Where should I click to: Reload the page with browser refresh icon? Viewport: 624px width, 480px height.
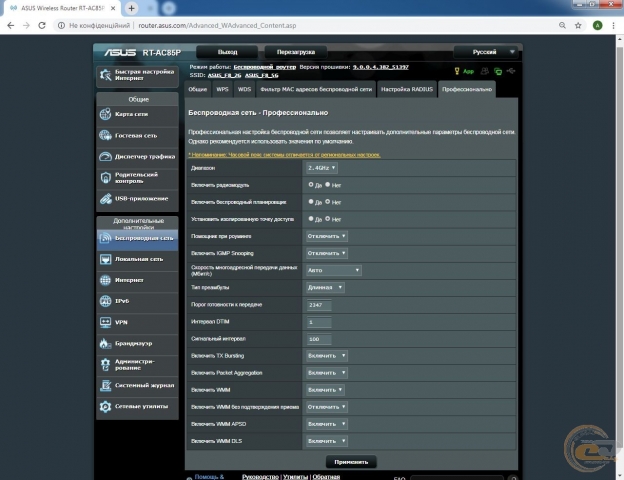[x=42, y=25]
